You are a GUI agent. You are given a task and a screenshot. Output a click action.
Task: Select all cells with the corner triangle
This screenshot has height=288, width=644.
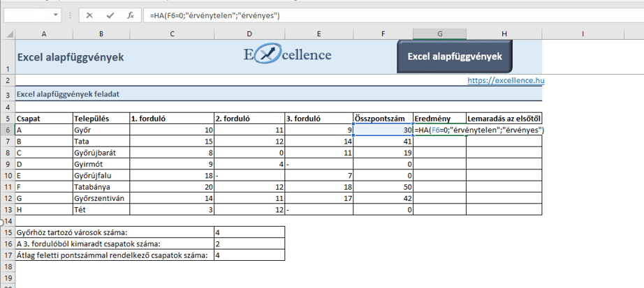pyautogui.click(x=10, y=34)
